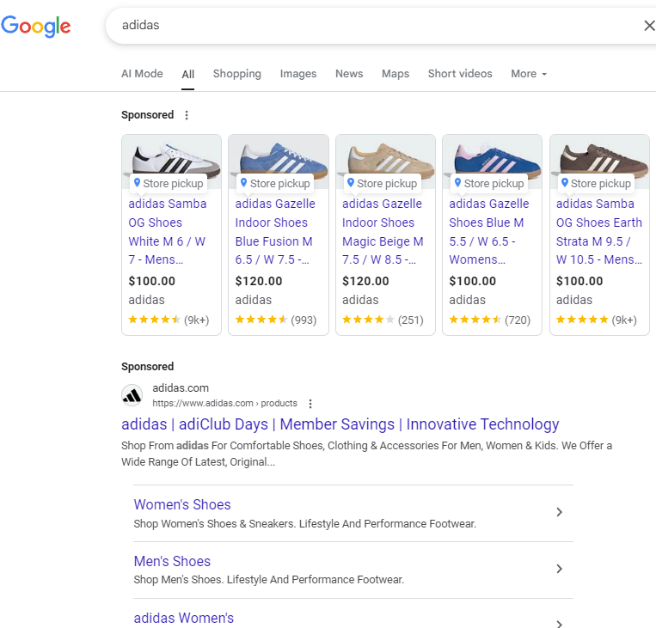Select the All results tab
656x628 pixels.
click(x=188, y=74)
